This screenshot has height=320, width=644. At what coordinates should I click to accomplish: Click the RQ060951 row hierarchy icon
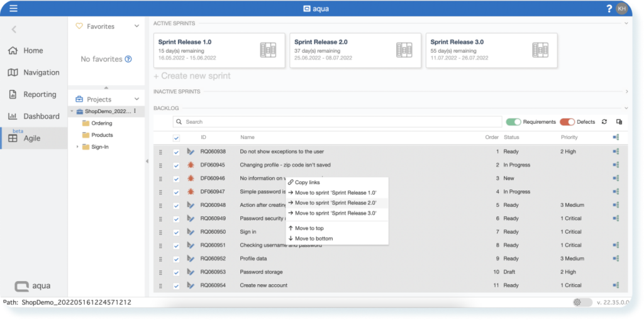[616, 245]
